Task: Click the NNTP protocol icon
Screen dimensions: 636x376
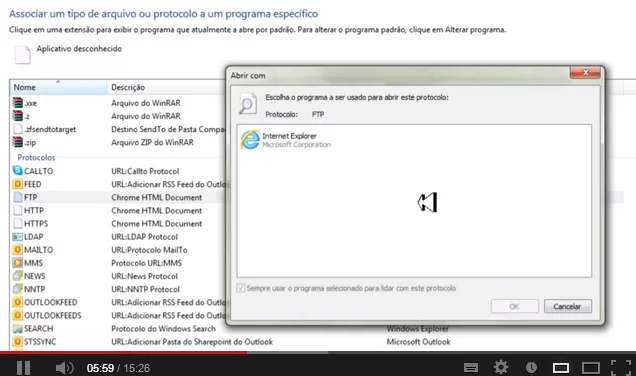Action: tap(17, 289)
